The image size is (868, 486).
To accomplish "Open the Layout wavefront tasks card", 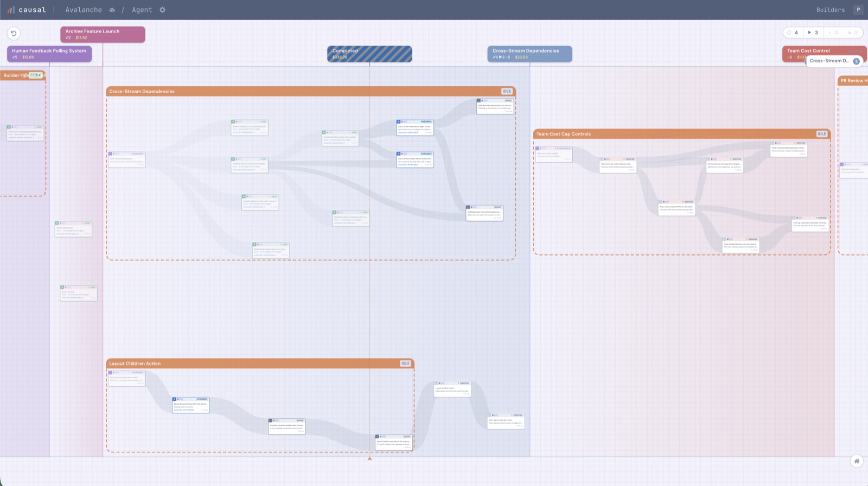I will point(452,389).
